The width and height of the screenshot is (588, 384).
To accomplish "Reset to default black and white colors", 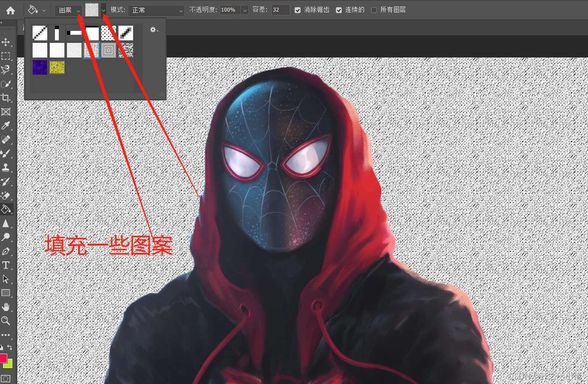I will tap(2, 347).
